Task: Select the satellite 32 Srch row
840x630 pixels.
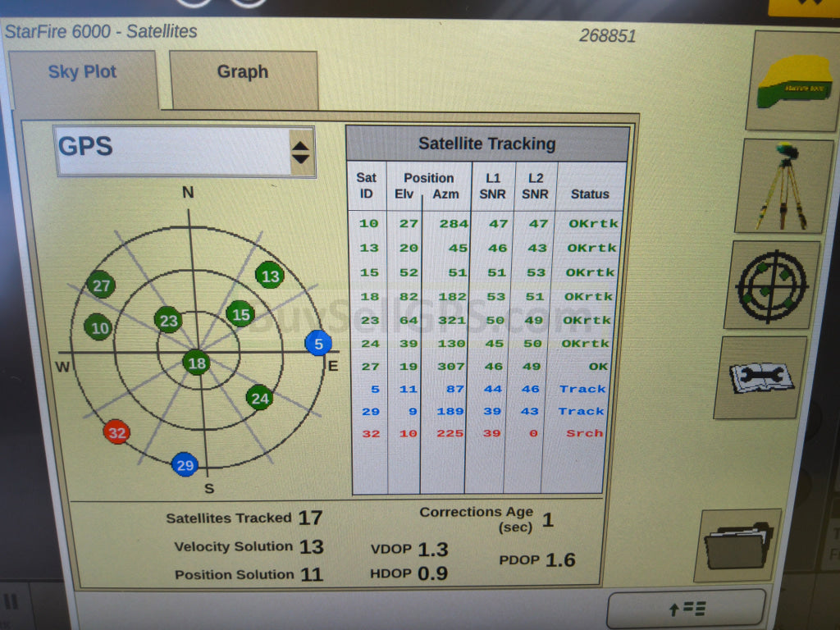Action: click(x=487, y=433)
